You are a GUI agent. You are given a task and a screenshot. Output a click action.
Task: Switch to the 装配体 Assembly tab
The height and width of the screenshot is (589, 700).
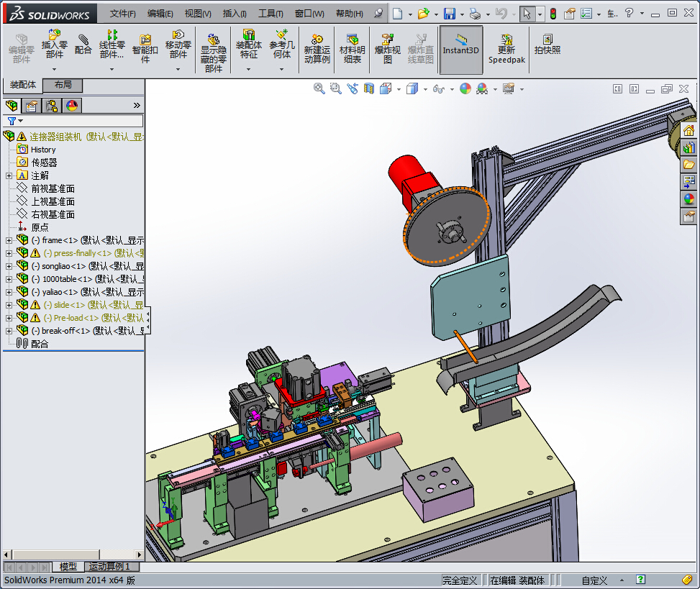[x=23, y=85]
